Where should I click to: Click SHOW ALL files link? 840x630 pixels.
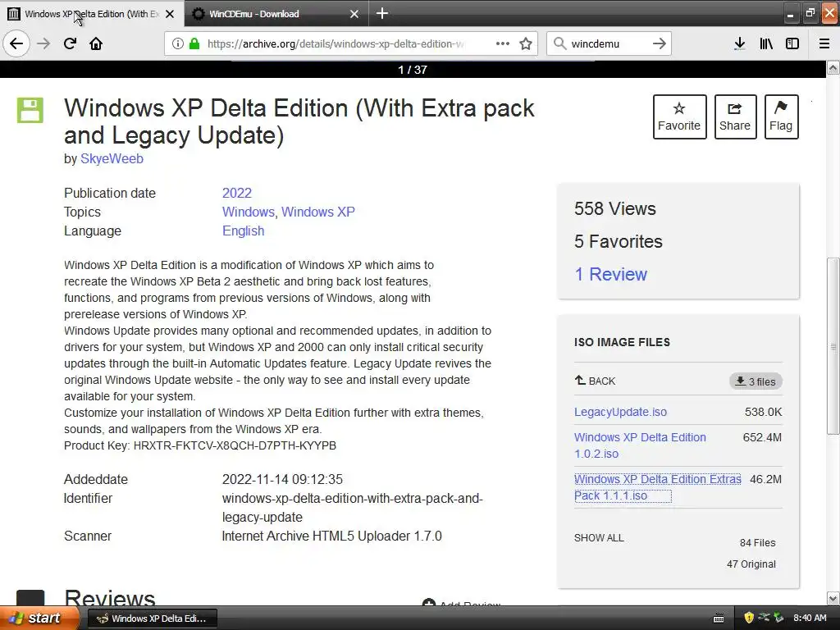coord(599,538)
